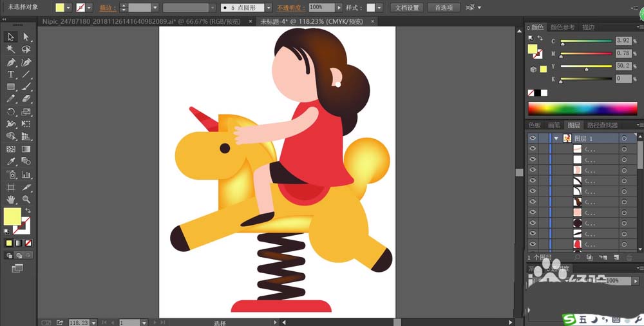Open the 颜色参考 panel tab
The image size is (644, 326).
[x=563, y=27]
